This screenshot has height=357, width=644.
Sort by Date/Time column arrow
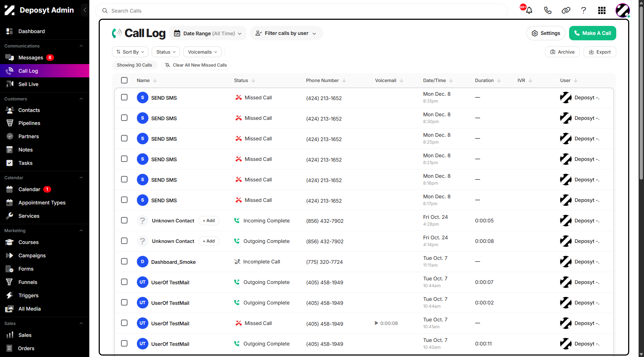coord(451,81)
